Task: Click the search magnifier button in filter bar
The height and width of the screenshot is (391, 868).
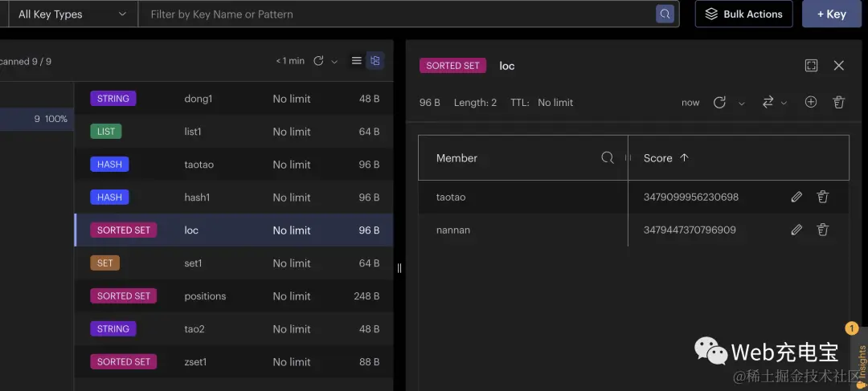Action: [x=665, y=14]
